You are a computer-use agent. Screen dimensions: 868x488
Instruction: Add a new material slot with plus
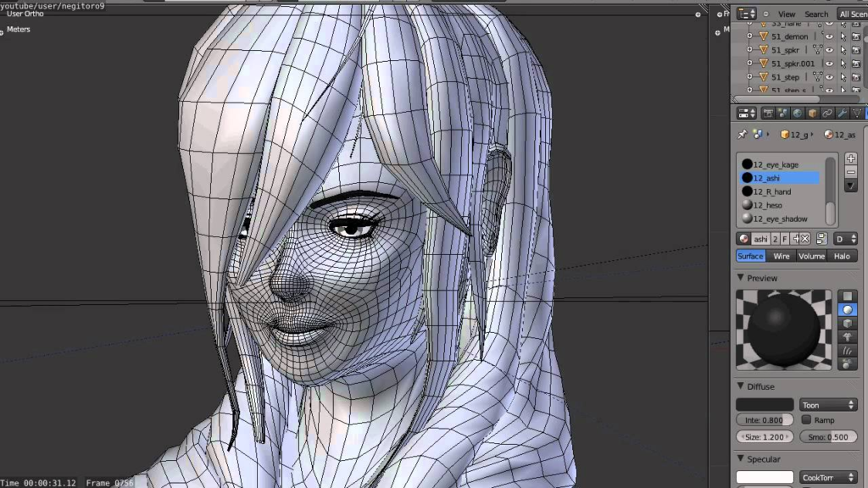point(851,158)
